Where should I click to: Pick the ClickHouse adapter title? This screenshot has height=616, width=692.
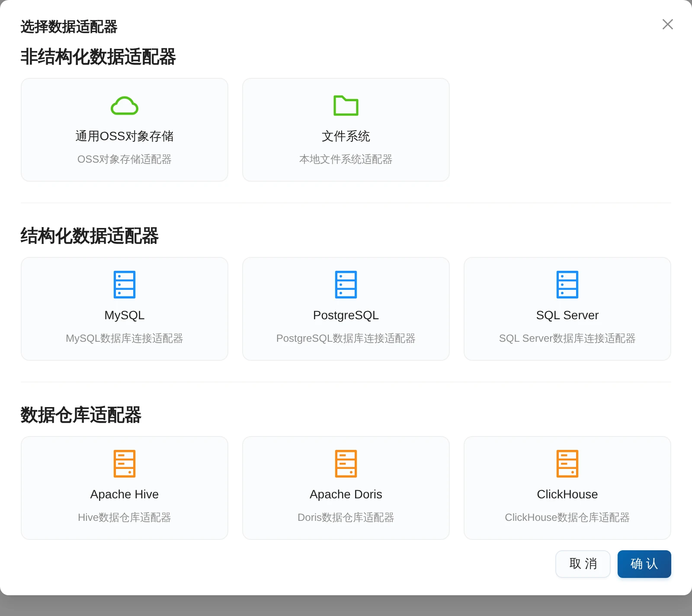coord(567,494)
